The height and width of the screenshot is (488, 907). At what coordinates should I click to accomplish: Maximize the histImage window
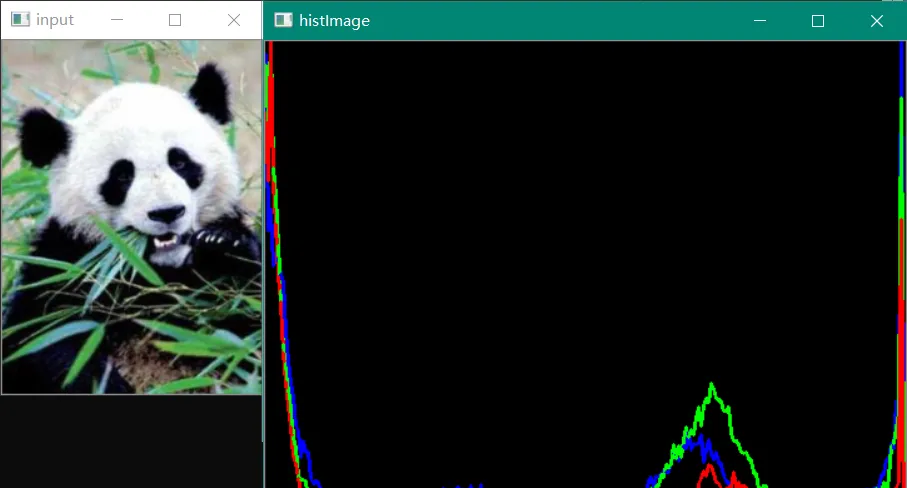(x=818, y=21)
